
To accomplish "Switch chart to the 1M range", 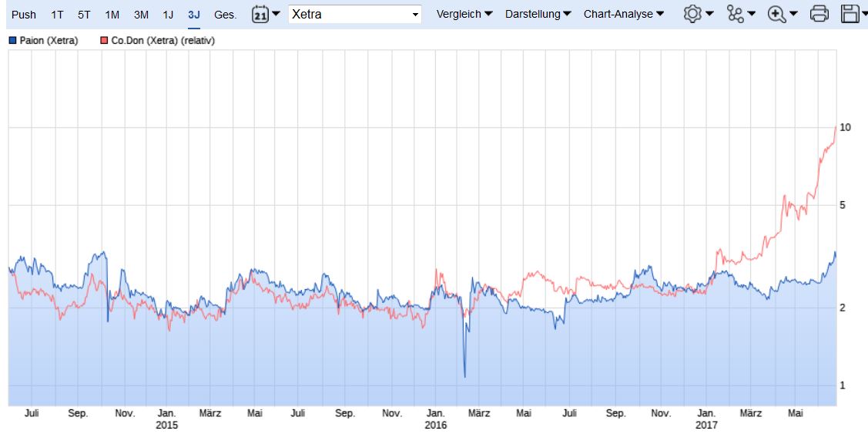I will 112,15.
